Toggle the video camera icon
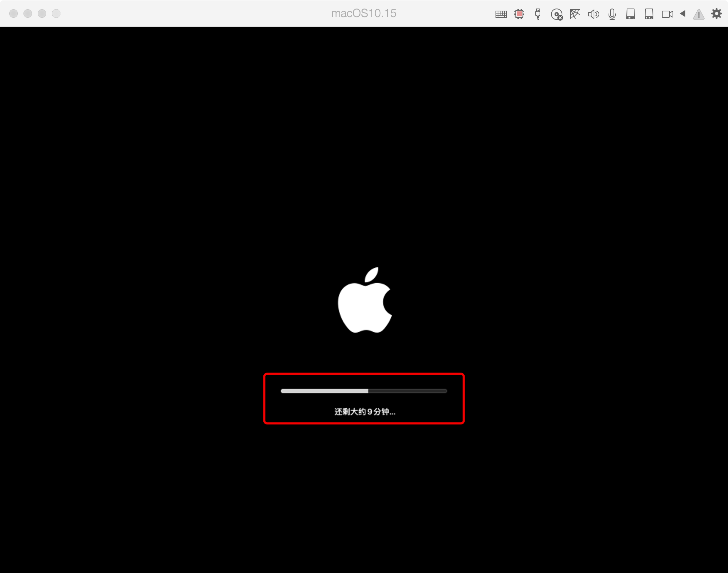 (667, 14)
